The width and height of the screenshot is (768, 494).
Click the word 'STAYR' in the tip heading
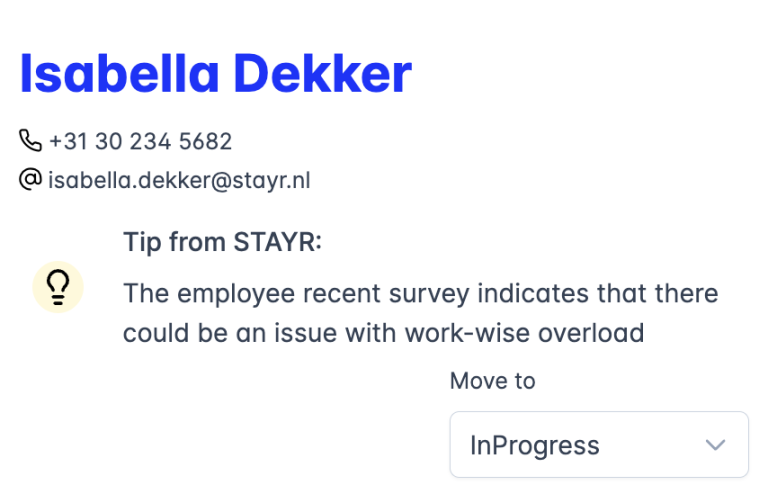tap(274, 242)
